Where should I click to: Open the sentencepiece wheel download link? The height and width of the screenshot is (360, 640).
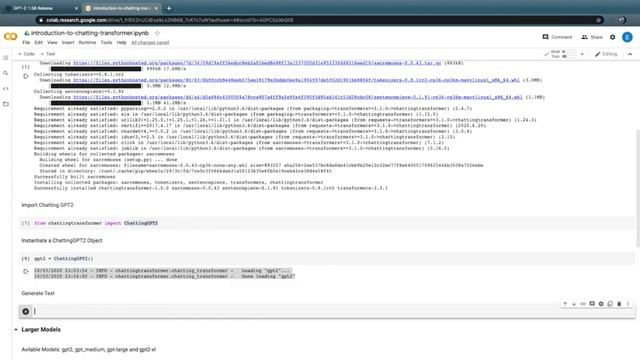tap(298, 97)
